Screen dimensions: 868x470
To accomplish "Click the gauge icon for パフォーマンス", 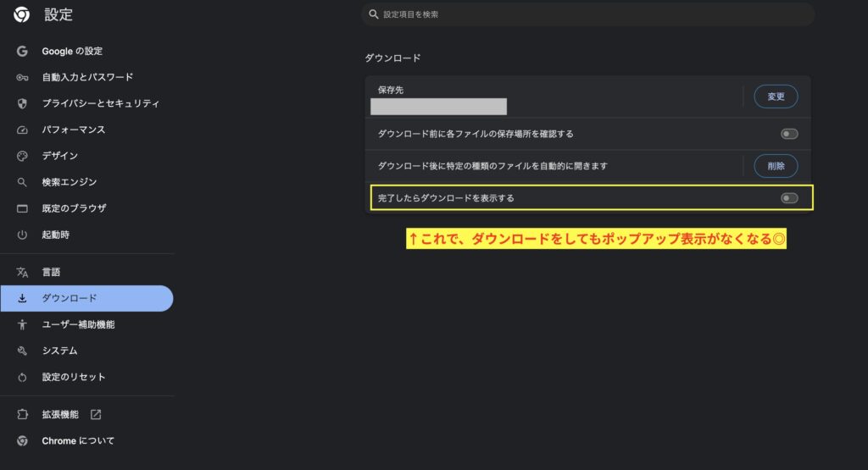I will click(x=23, y=130).
